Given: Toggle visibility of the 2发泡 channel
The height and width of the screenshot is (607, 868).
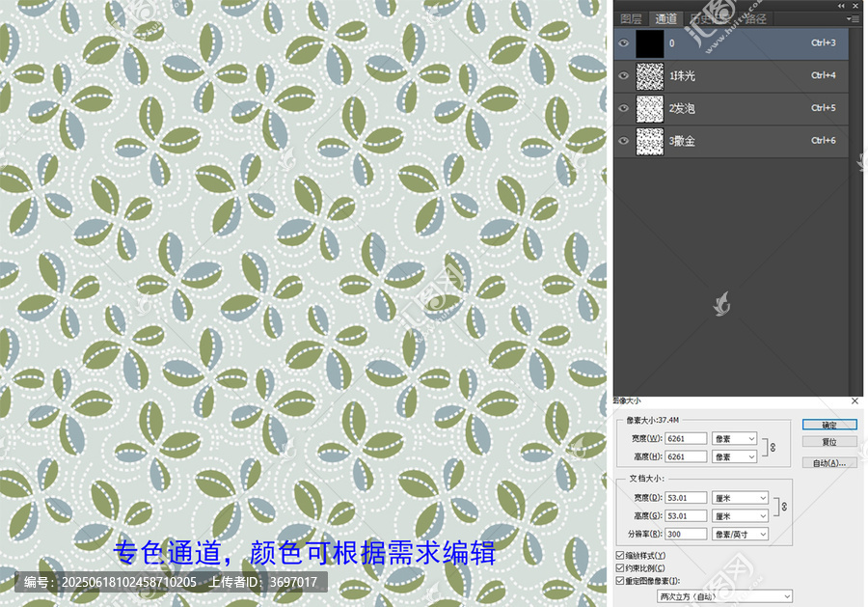Looking at the screenshot, I should [624, 108].
